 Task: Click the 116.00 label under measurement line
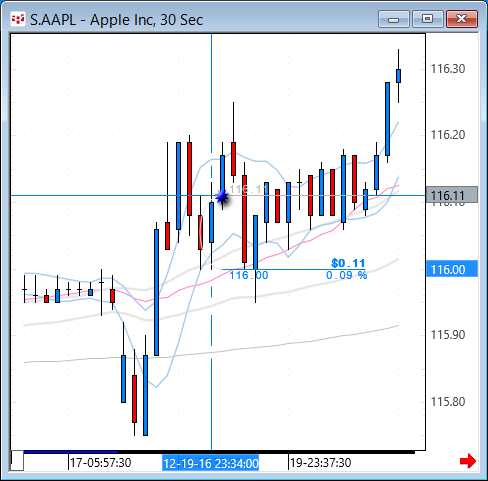[249, 275]
